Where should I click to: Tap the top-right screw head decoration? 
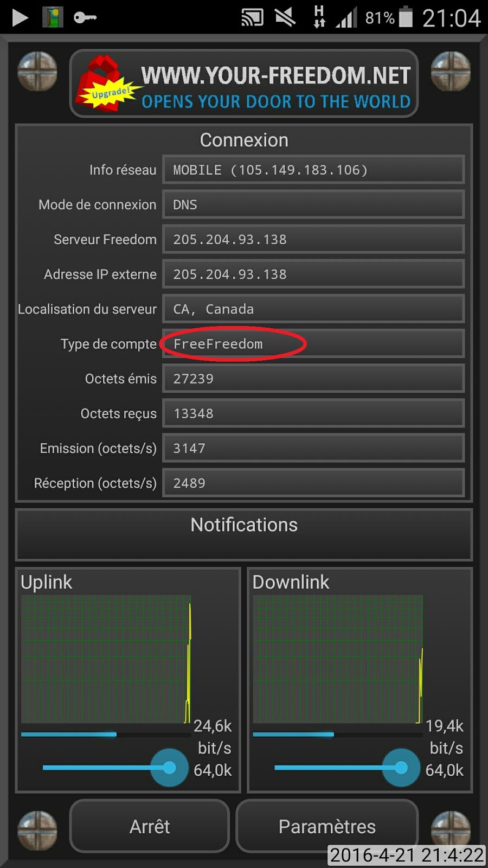pos(451,71)
